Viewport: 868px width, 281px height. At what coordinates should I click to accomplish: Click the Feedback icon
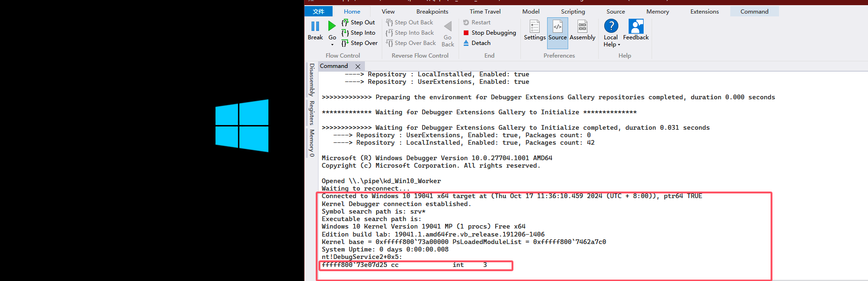click(x=636, y=26)
